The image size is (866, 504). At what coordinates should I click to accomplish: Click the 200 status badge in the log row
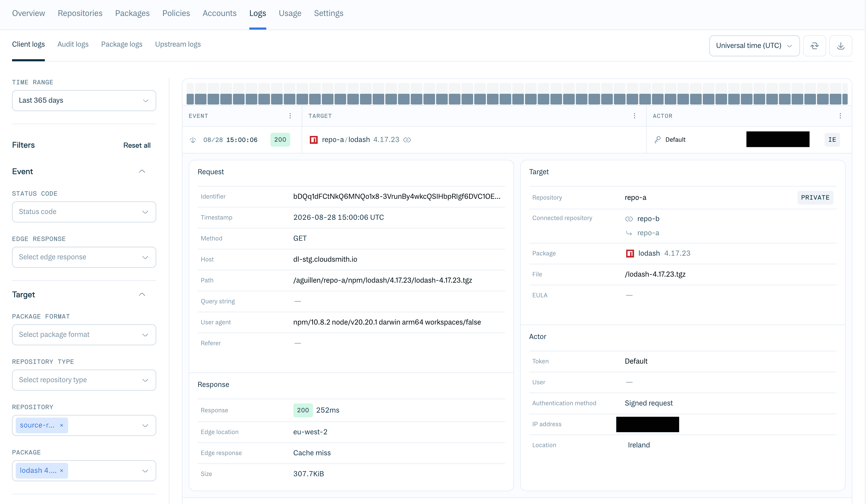280,139
